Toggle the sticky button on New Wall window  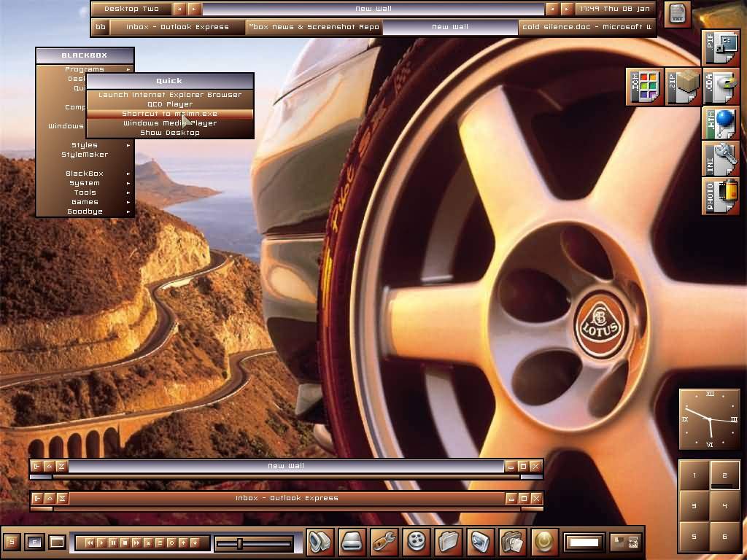click(x=36, y=466)
